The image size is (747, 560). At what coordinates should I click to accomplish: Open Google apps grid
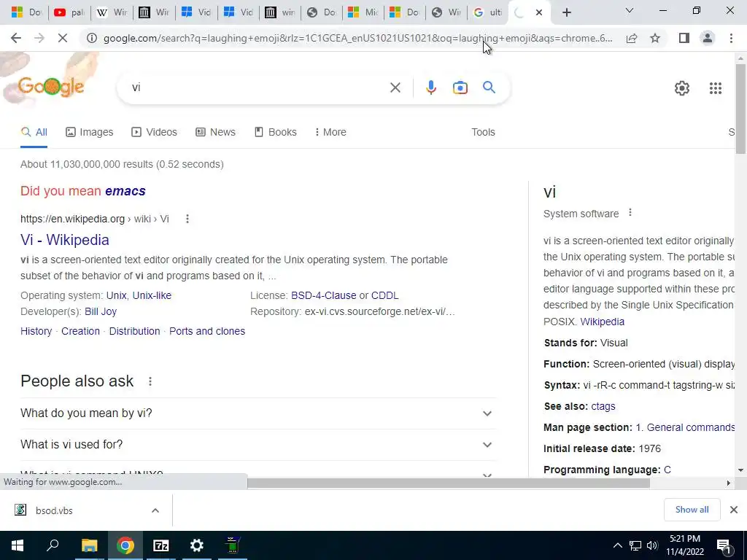[x=715, y=88]
